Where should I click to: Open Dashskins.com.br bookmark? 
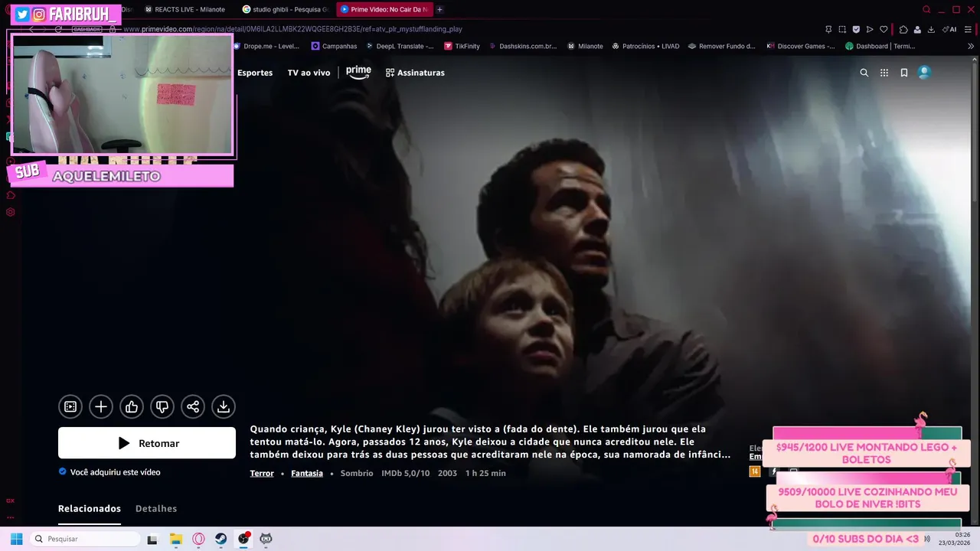click(x=522, y=46)
